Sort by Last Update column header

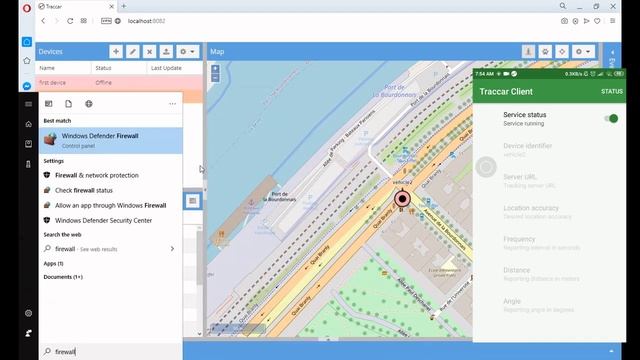coord(175,68)
